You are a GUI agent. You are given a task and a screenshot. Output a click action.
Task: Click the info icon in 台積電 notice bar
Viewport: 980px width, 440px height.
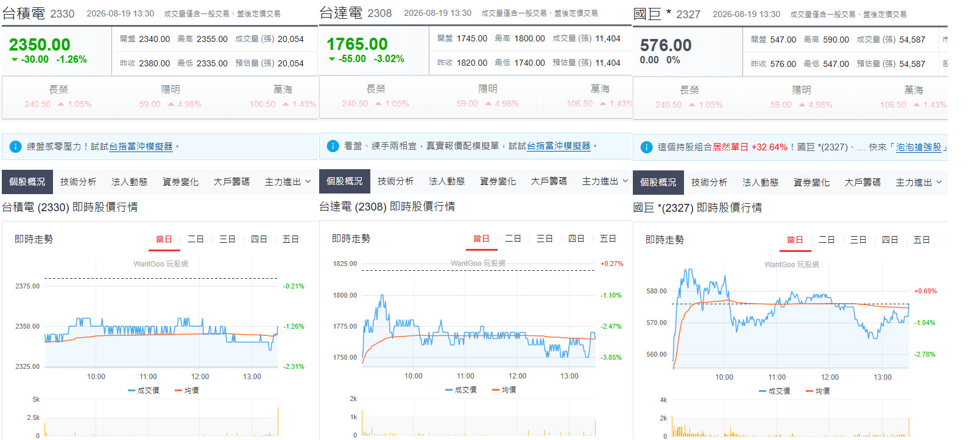(16, 147)
